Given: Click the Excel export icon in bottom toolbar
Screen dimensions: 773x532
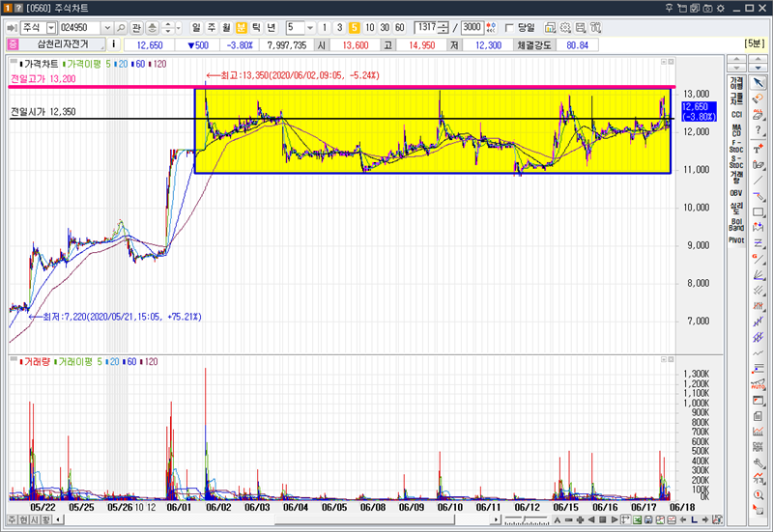Looking at the screenshot, I should 638,519.
